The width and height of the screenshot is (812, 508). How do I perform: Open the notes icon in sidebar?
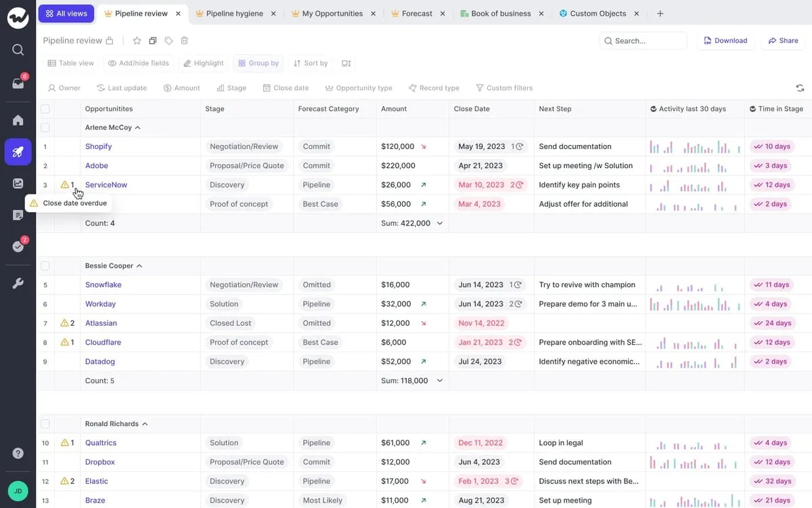(x=18, y=215)
